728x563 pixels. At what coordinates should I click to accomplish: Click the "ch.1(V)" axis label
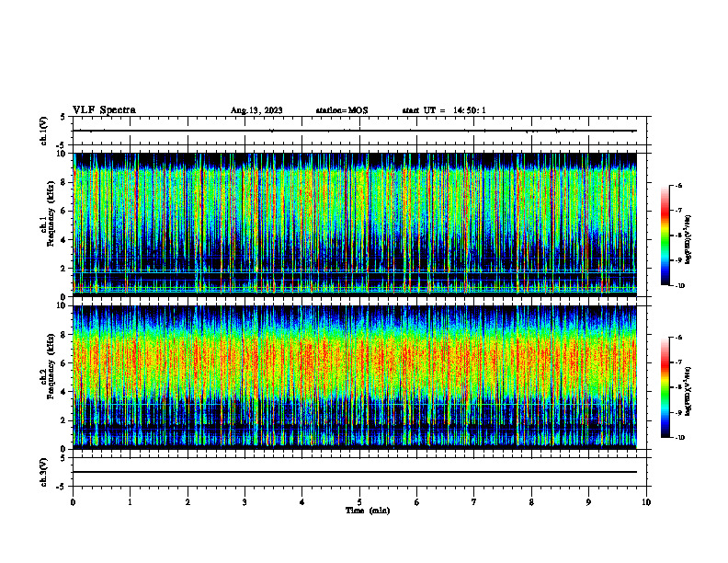point(43,131)
